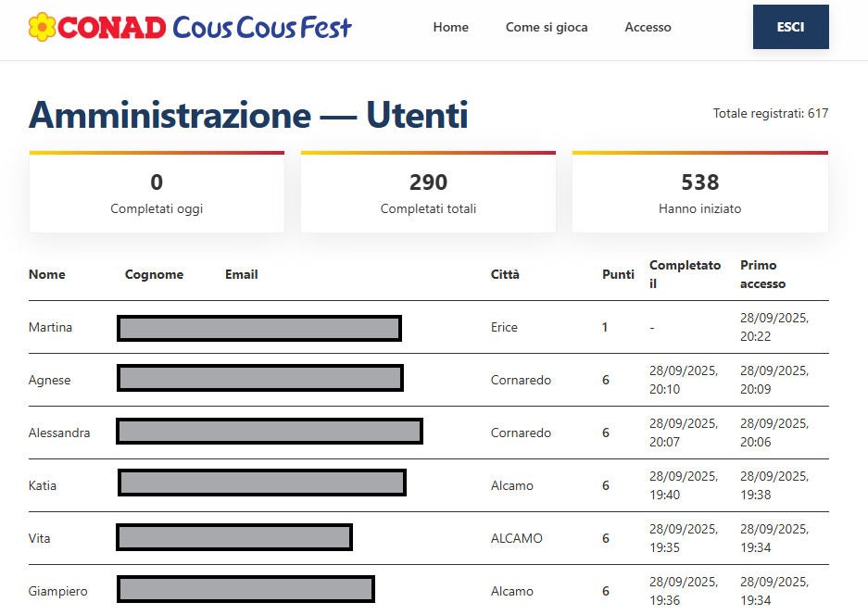
Task: Click the Totale registrati: 617 text
Action: [x=771, y=114]
